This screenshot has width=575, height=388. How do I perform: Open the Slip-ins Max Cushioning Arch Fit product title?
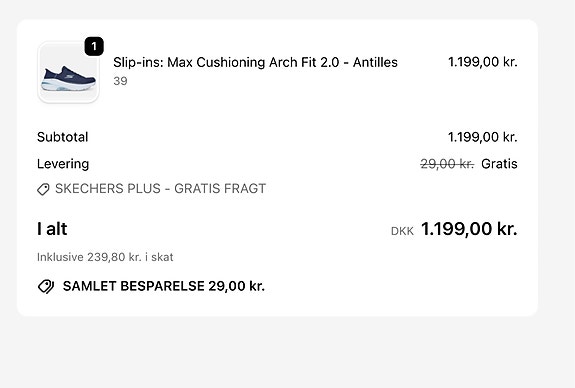255,62
